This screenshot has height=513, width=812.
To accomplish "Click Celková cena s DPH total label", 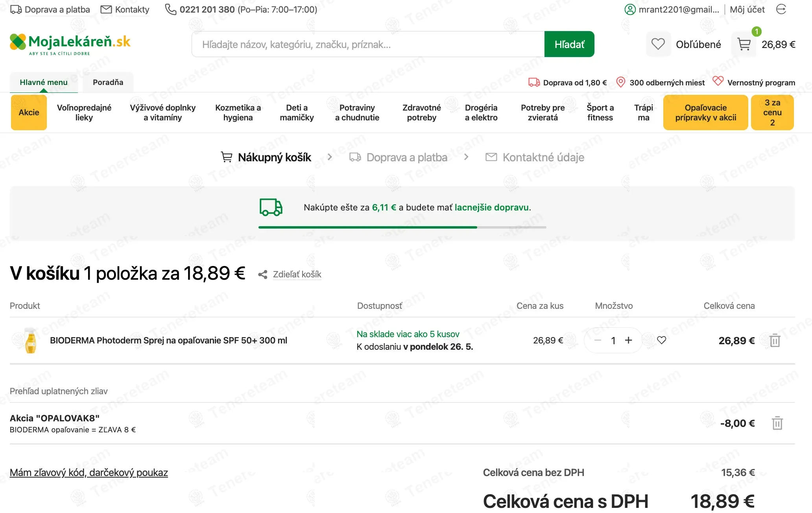I will pos(565,501).
